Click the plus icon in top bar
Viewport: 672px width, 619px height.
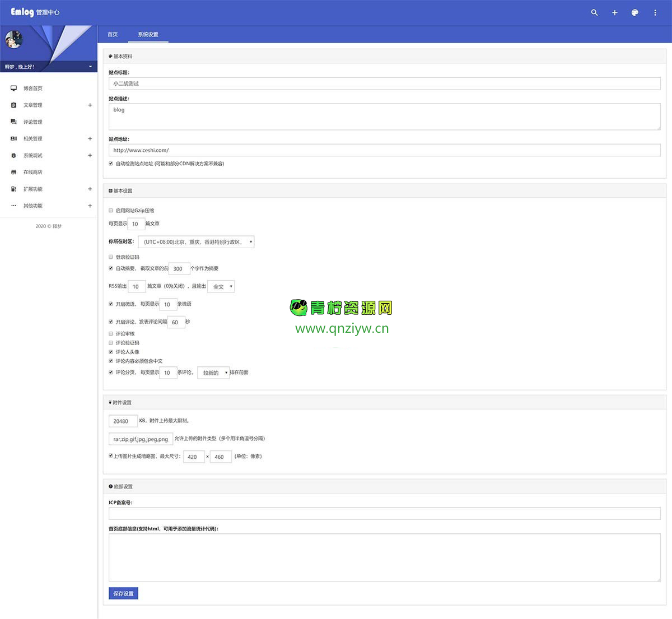point(614,12)
